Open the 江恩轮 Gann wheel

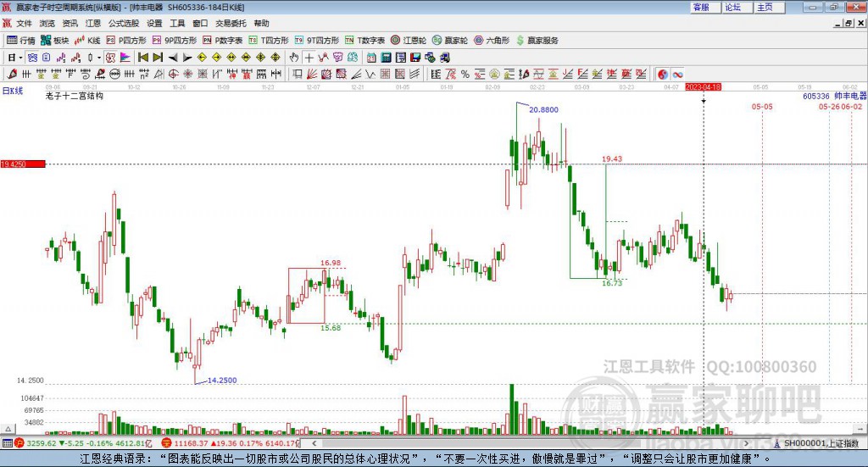(x=409, y=41)
